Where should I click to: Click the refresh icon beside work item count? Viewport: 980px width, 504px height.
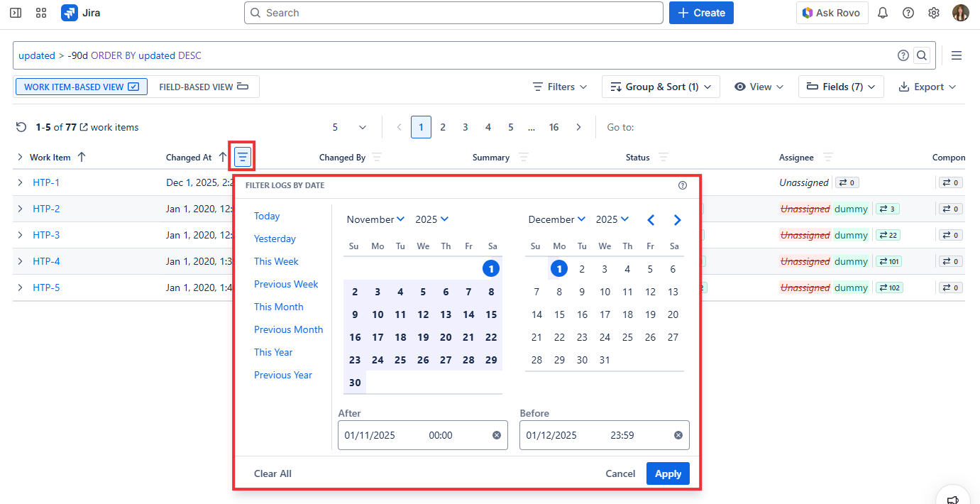tap(21, 128)
